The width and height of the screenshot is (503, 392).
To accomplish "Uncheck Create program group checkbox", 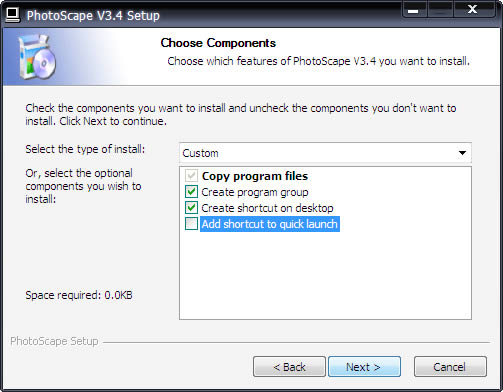I will (x=191, y=192).
